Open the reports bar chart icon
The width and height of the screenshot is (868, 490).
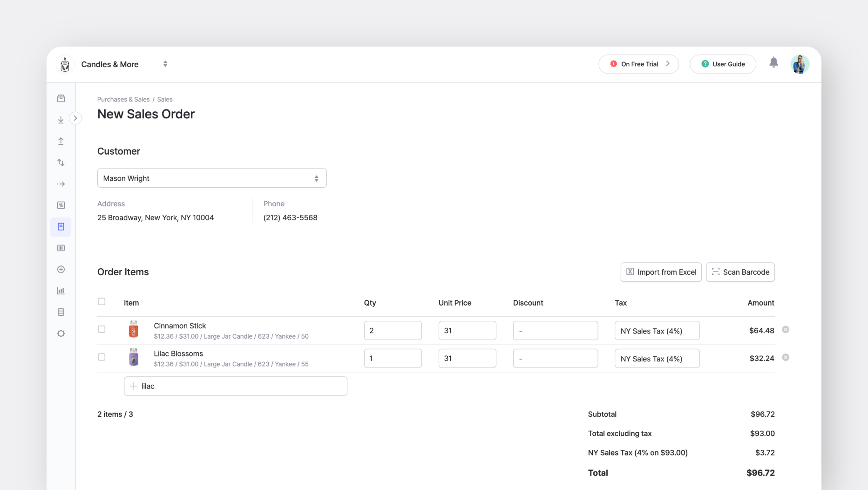pyautogui.click(x=61, y=291)
